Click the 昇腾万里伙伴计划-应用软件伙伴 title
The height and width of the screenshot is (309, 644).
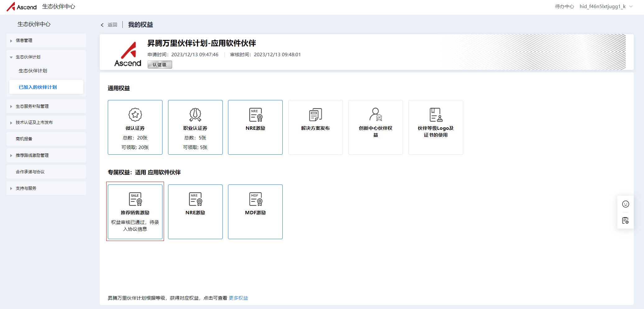pos(202,43)
